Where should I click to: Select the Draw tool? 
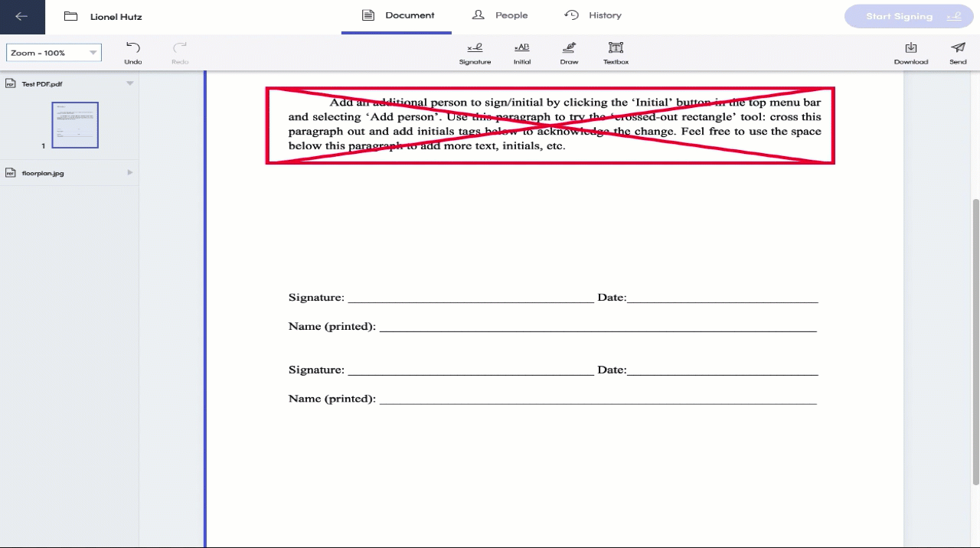[x=569, y=52]
